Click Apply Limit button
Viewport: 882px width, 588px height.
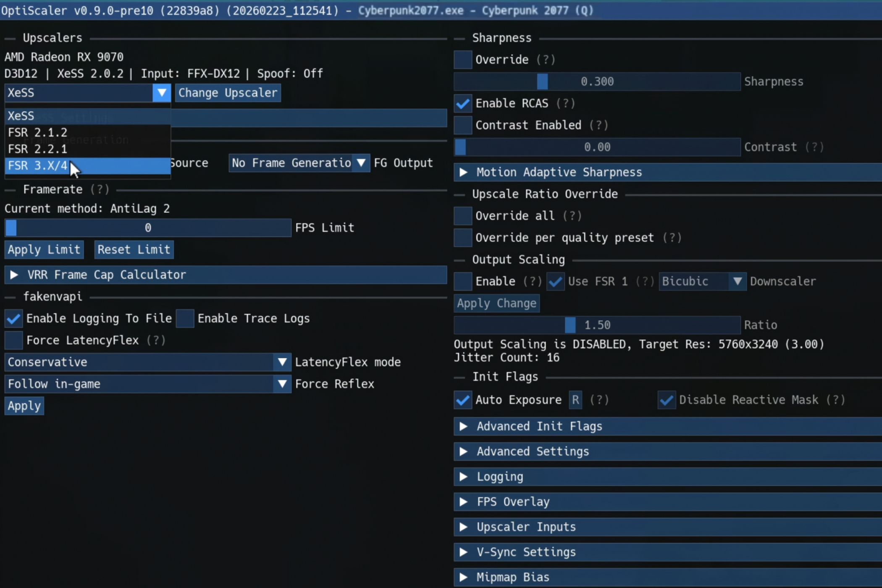point(44,249)
